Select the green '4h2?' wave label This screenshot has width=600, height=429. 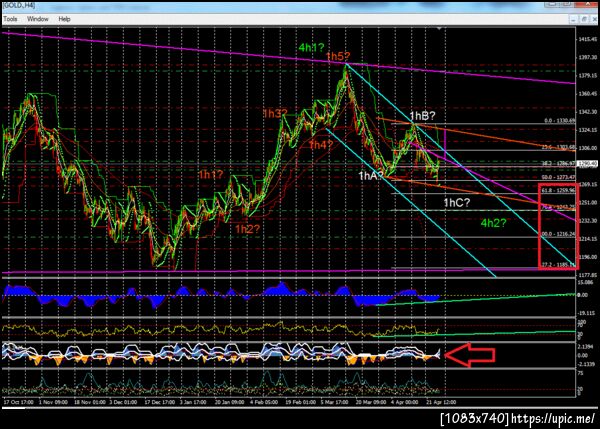pyautogui.click(x=494, y=223)
